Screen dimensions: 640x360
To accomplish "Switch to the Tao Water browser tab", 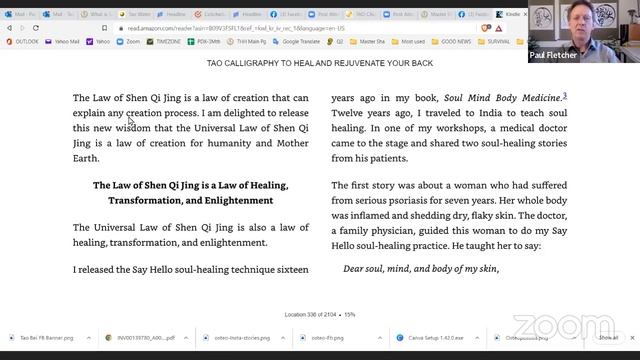I will point(135,14).
